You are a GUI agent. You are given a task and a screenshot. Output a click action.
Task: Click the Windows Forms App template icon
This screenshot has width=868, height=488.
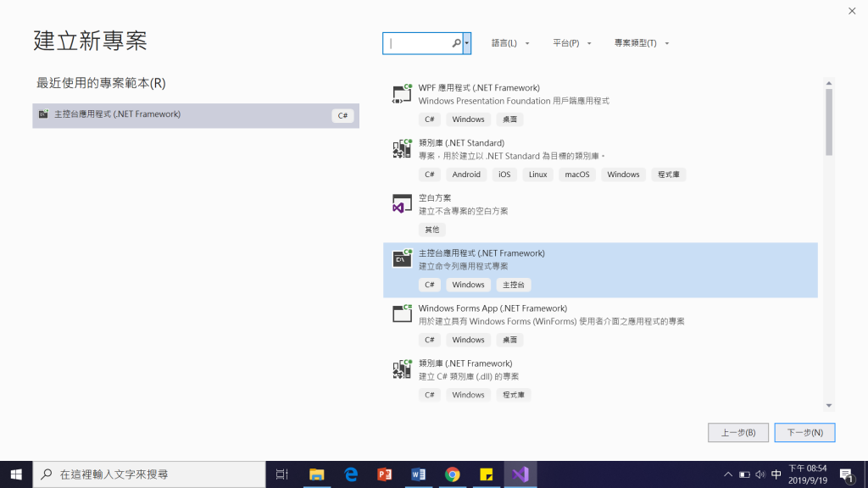coord(402,313)
